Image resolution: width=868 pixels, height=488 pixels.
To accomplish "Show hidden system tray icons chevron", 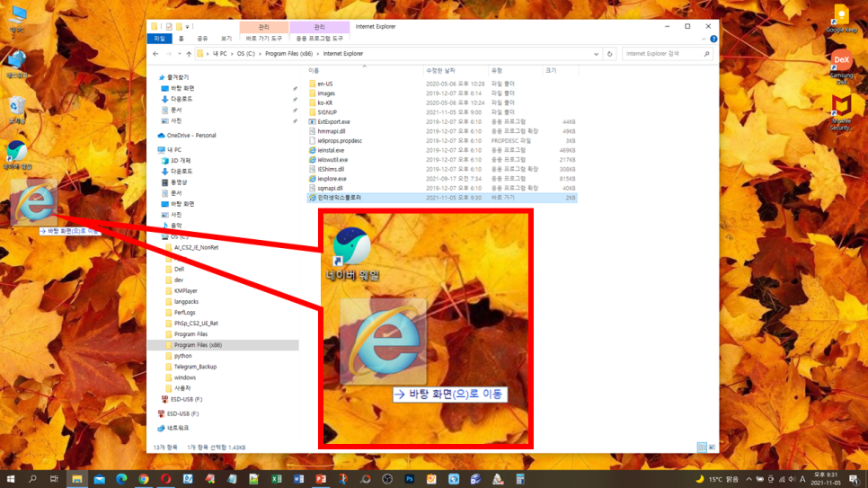I will tap(748, 479).
